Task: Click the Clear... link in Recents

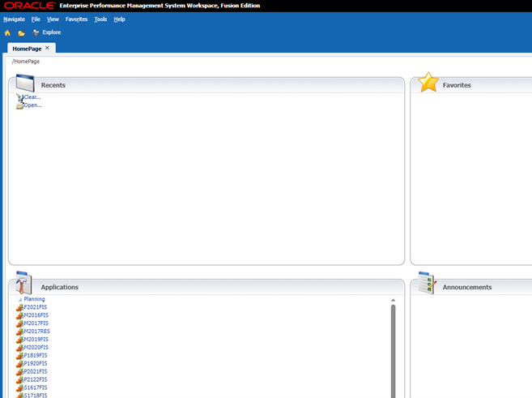Action: click(x=32, y=97)
